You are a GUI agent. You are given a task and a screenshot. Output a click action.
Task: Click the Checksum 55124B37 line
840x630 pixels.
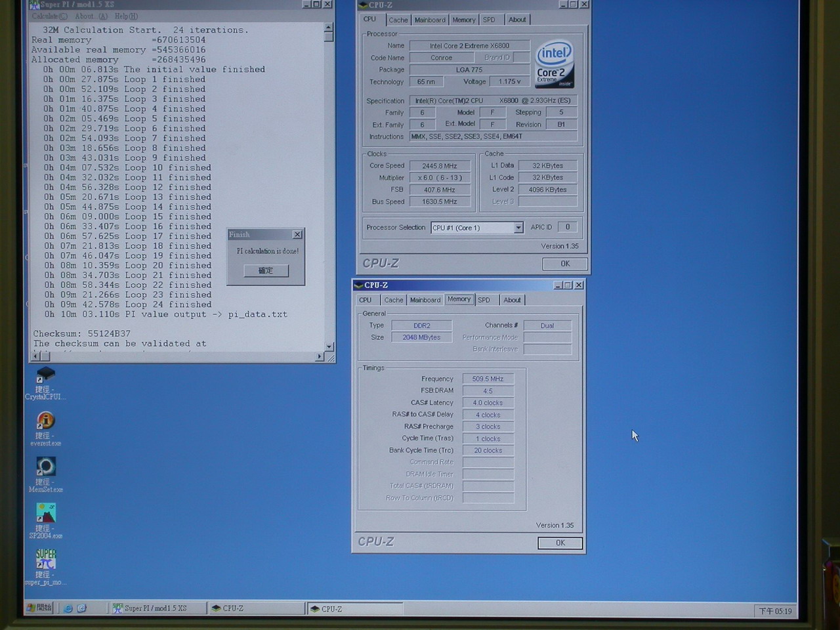pyautogui.click(x=81, y=334)
